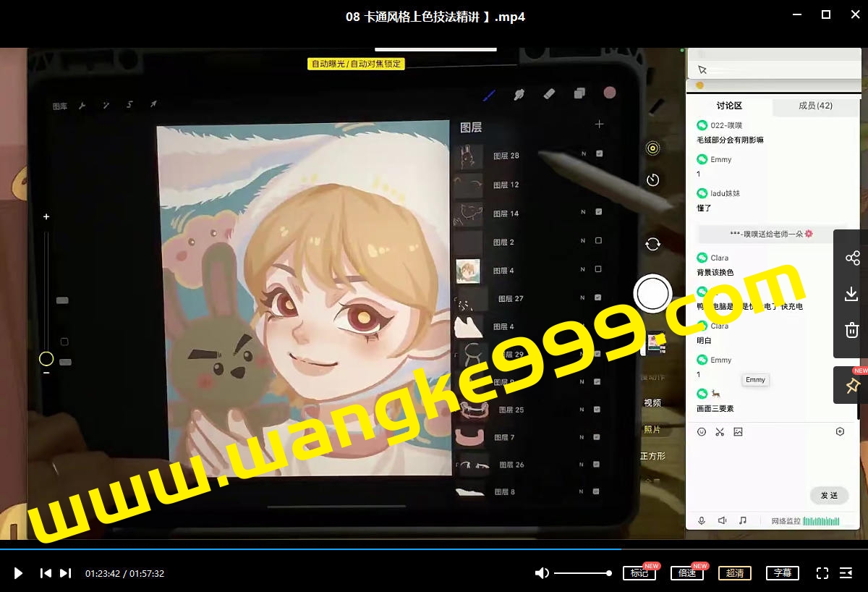
Task: Click the 发送 send button
Action: pos(829,496)
